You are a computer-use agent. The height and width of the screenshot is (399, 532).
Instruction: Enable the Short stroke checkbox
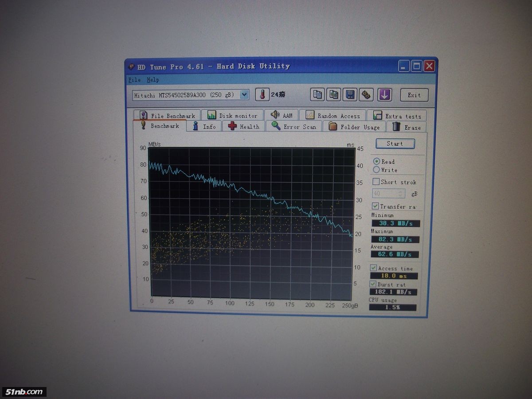click(376, 182)
